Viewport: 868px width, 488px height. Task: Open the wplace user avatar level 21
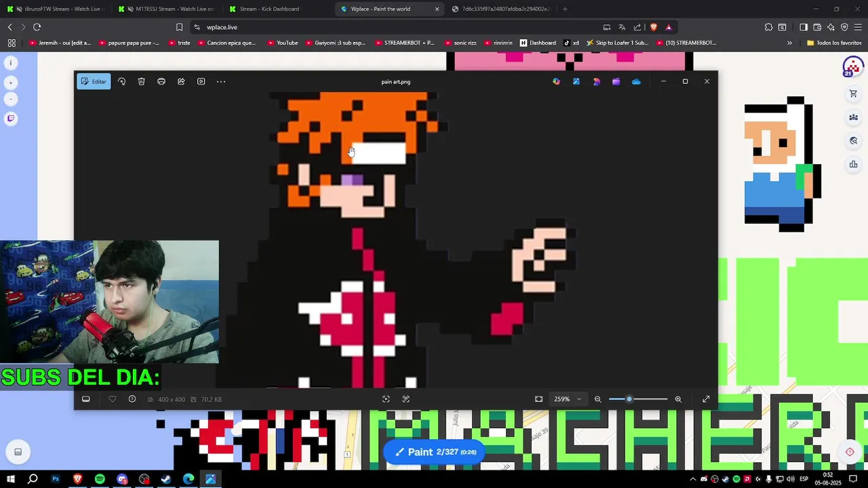[852, 67]
